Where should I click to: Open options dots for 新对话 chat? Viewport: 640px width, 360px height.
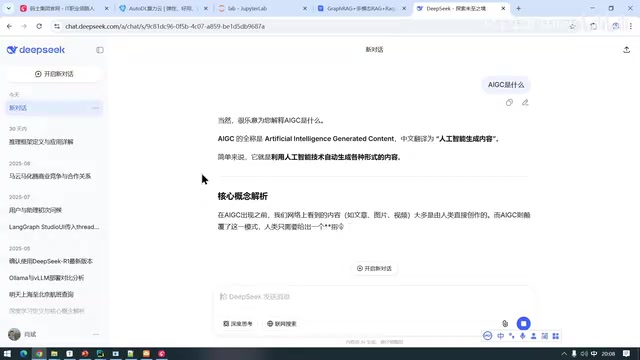[95, 108]
